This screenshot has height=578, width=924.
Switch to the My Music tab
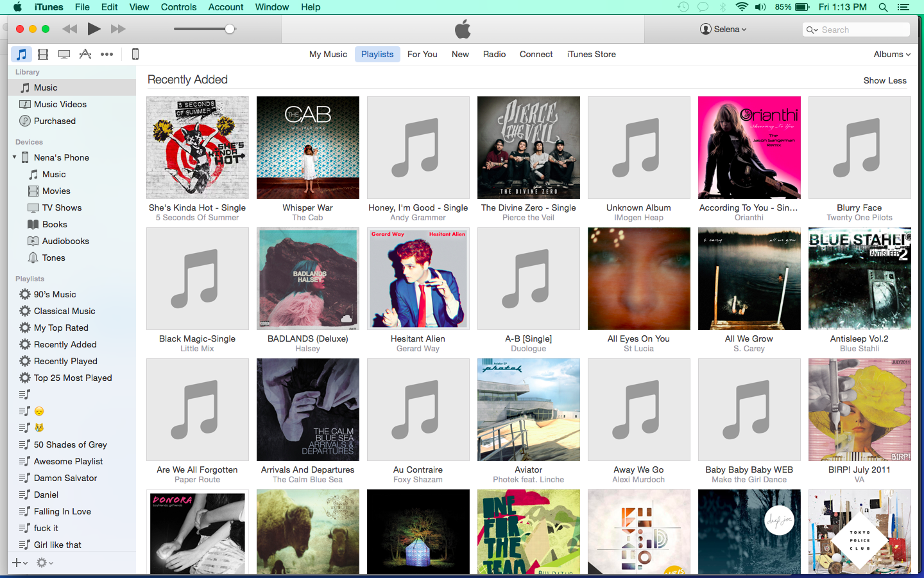(328, 54)
